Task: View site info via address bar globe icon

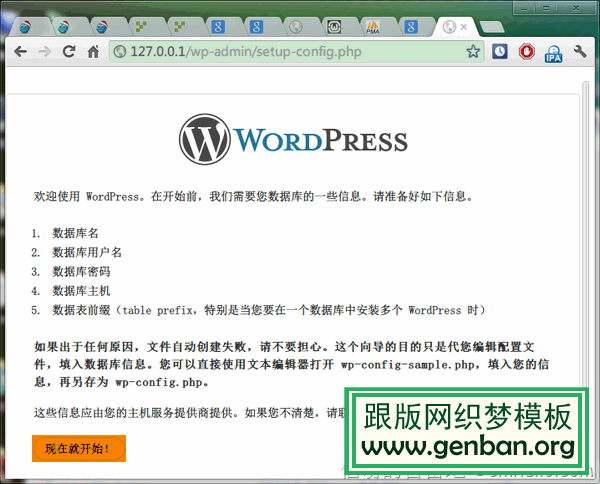Action: [x=120, y=51]
